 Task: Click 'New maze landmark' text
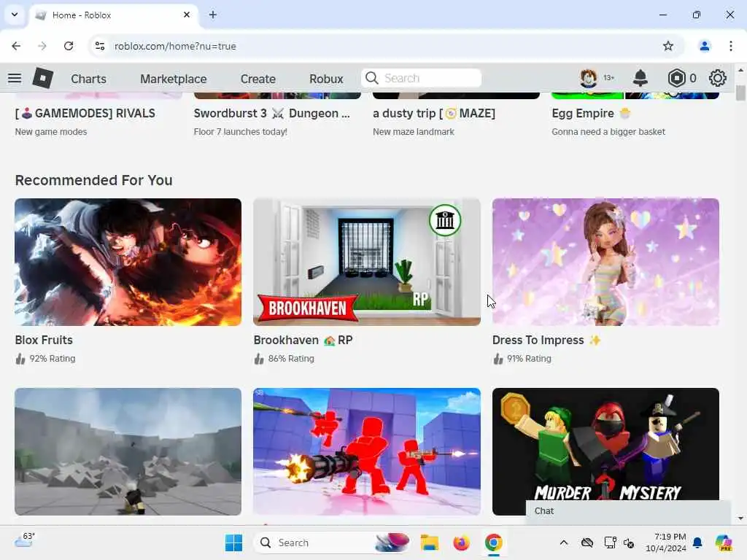coord(414,132)
